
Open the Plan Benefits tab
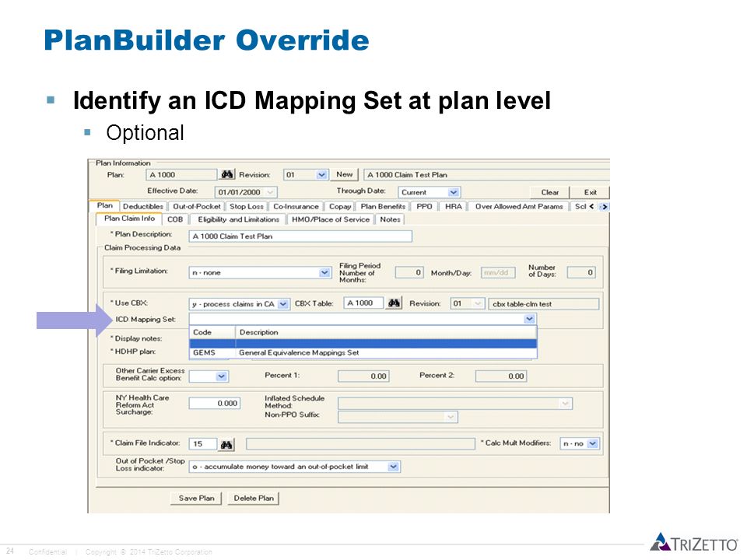(x=383, y=207)
